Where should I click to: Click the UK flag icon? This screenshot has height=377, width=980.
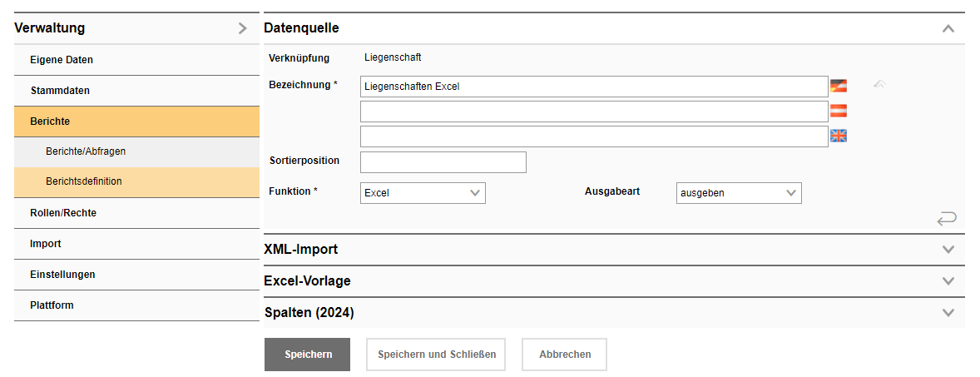(x=839, y=136)
